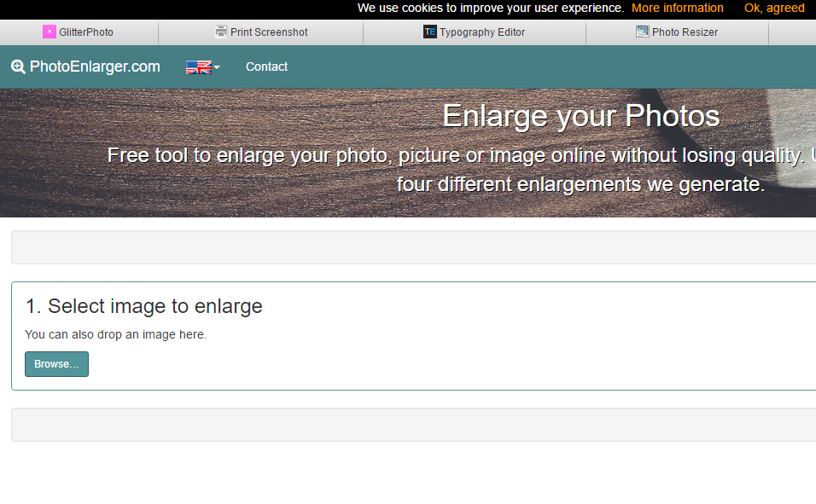Expand the language dropdown caret
816x504 pixels.
[x=217, y=67]
